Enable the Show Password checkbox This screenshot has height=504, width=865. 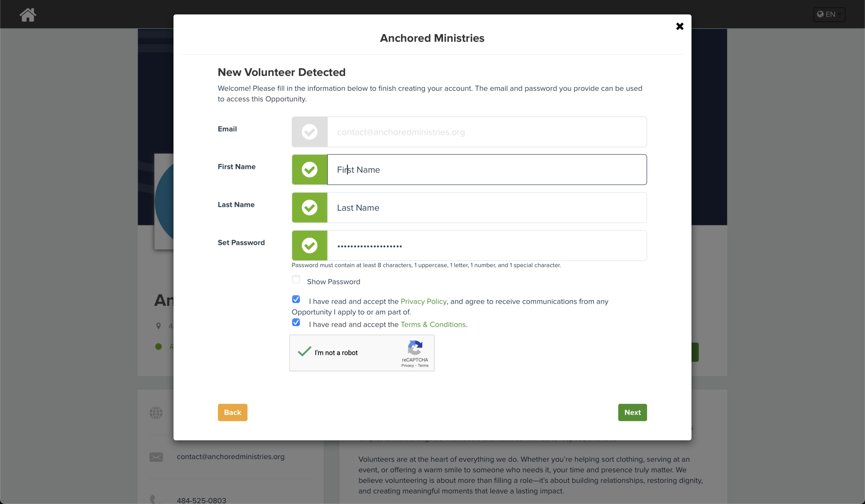(x=296, y=280)
